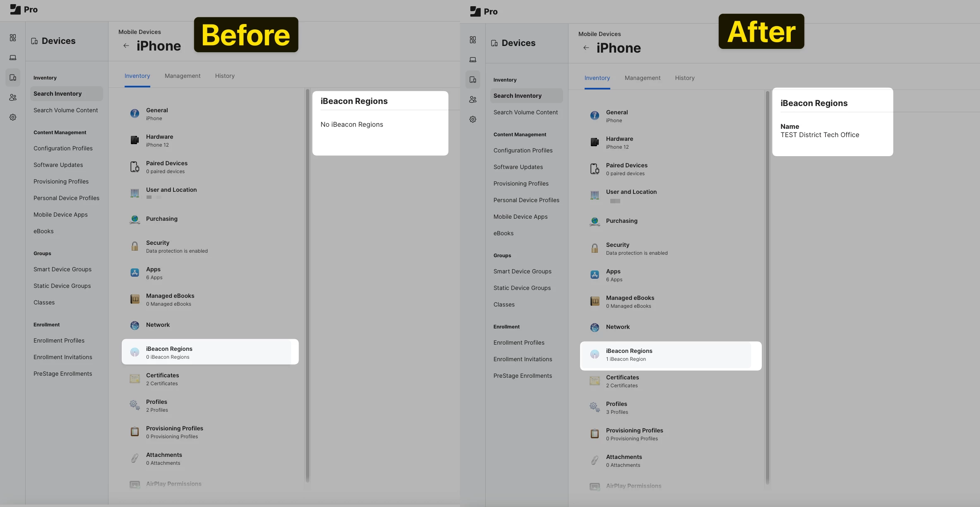
Task: Open Software Updates in After sidebar
Action: click(518, 167)
